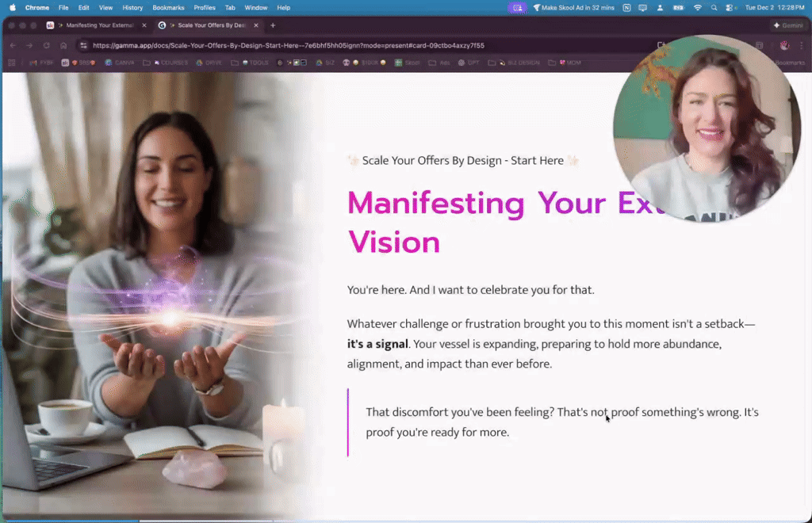
Task: Open the DRIVE bookmark
Action: click(209, 63)
